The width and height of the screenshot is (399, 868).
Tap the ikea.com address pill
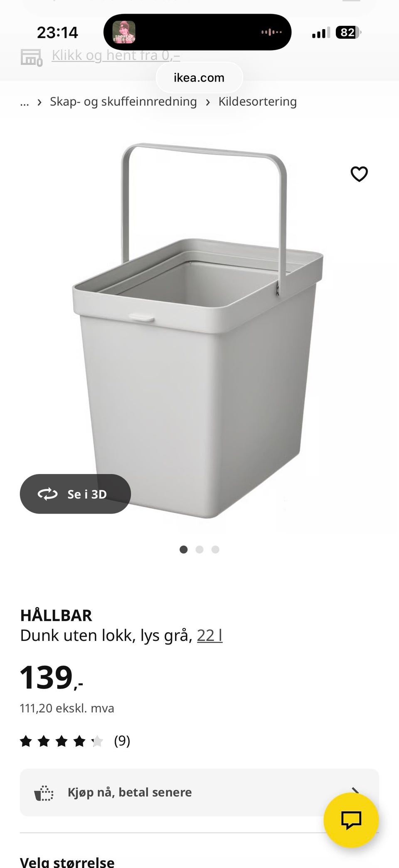(199, 78)
